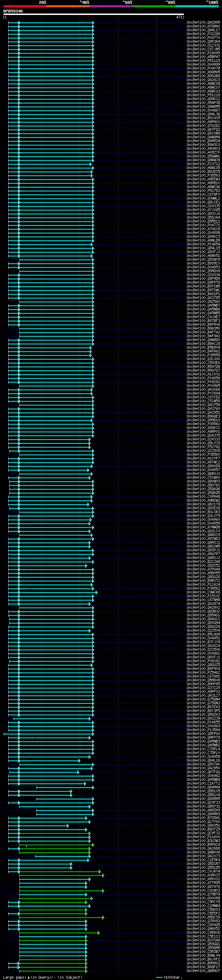Click hit label UniRef100_C4XWY2
Viewport: 222px width, 980px height.
click(x=203, y=890)
